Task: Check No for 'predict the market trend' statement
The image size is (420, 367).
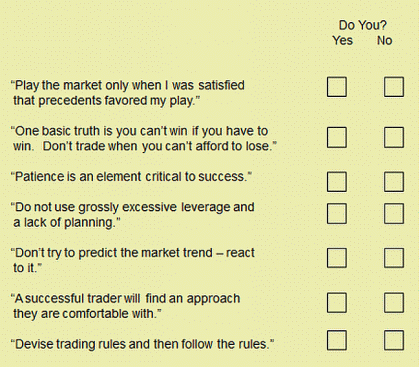Action: click(x=394, y=258)
